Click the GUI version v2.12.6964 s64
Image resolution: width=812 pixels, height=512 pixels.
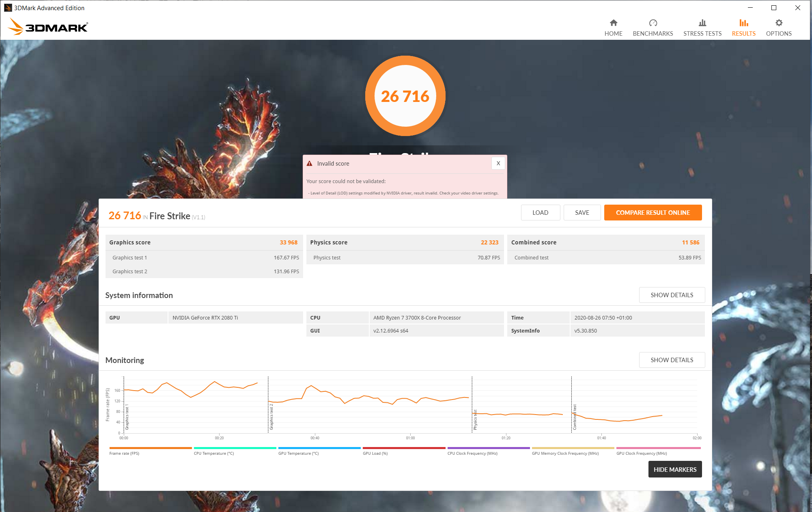[x=390, y=331]
